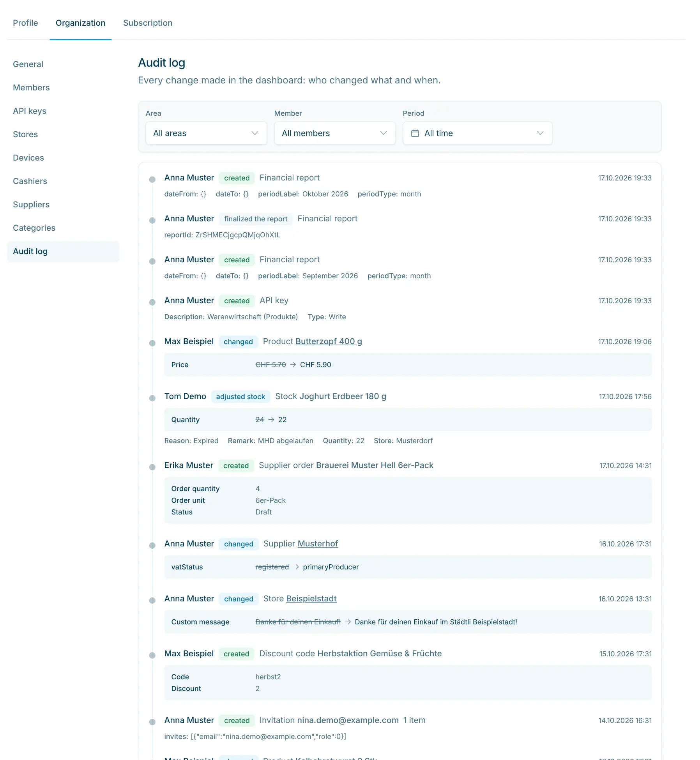Click 'Discount code Herbstaktion Gemüse & Früchte'

point(350,654)
